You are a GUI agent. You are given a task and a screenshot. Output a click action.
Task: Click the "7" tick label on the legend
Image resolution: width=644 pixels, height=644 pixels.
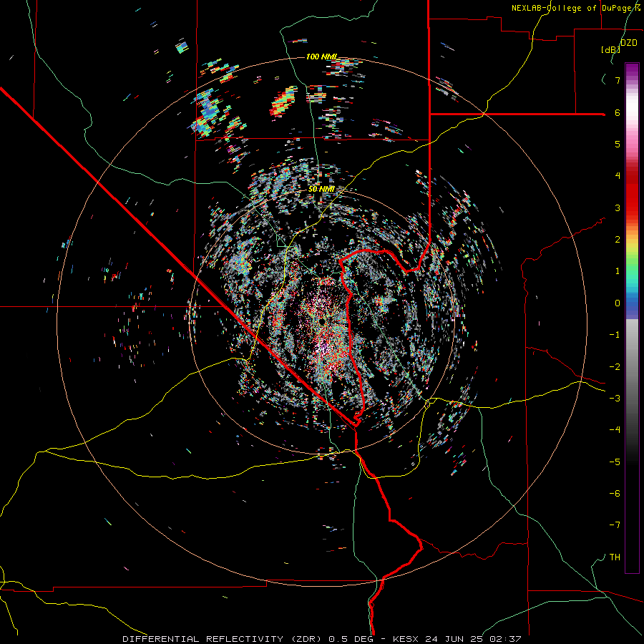coord(618,80)
